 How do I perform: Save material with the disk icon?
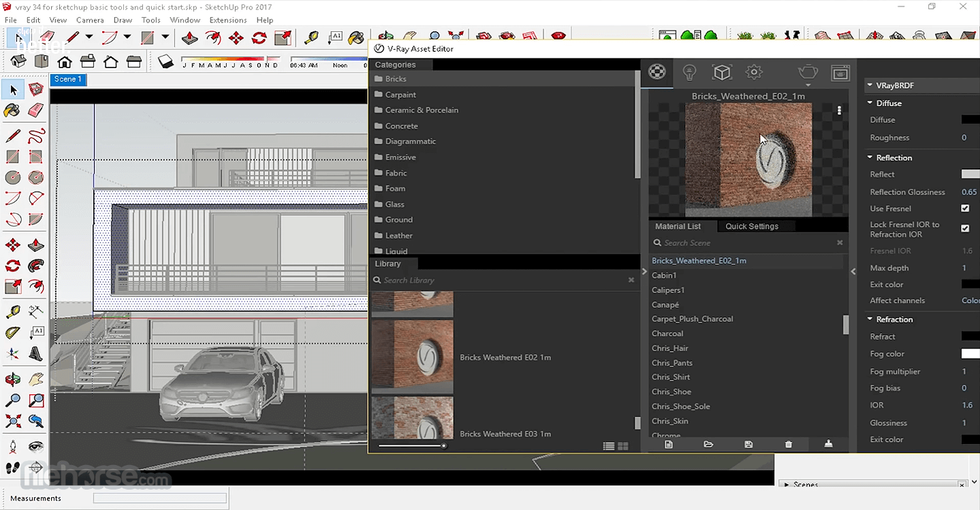tap(748, 445)
